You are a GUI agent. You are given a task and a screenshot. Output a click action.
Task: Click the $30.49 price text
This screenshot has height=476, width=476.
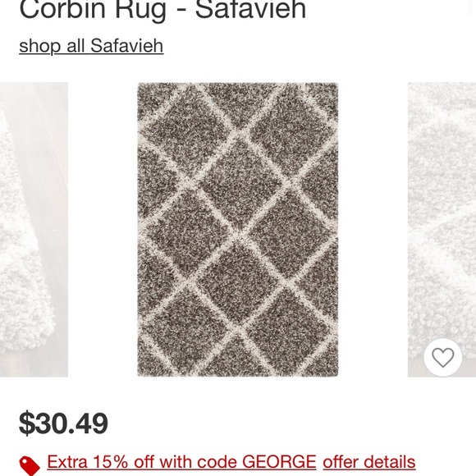(63, 423)
